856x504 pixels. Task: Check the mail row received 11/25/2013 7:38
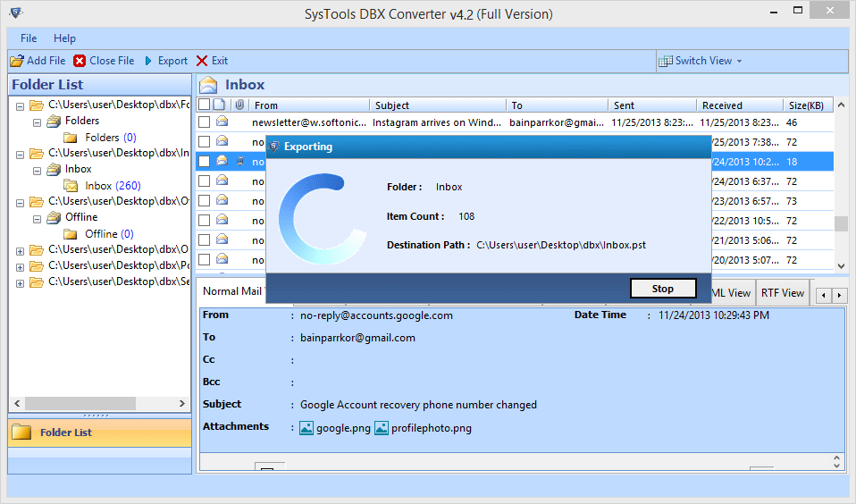coord(205,141)
